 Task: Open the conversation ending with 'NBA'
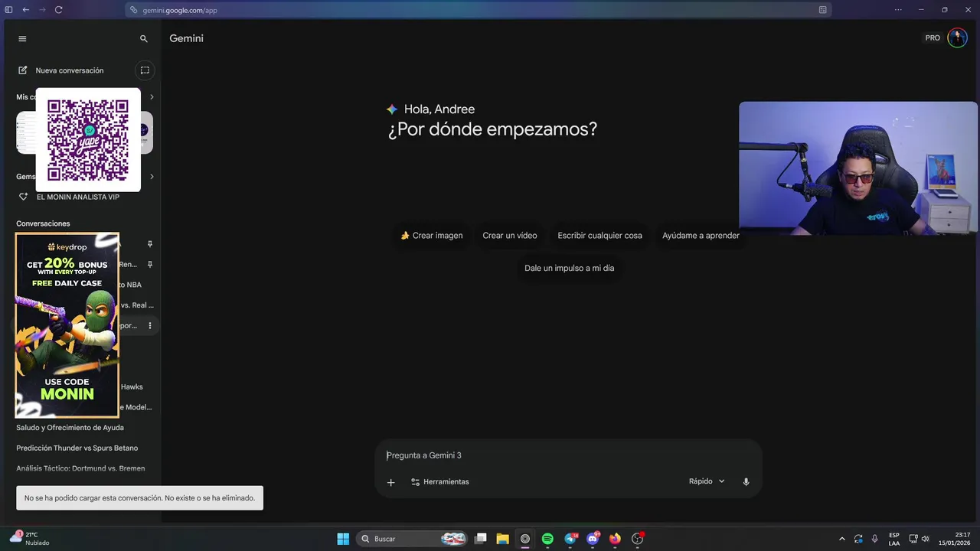click(130, 285)
